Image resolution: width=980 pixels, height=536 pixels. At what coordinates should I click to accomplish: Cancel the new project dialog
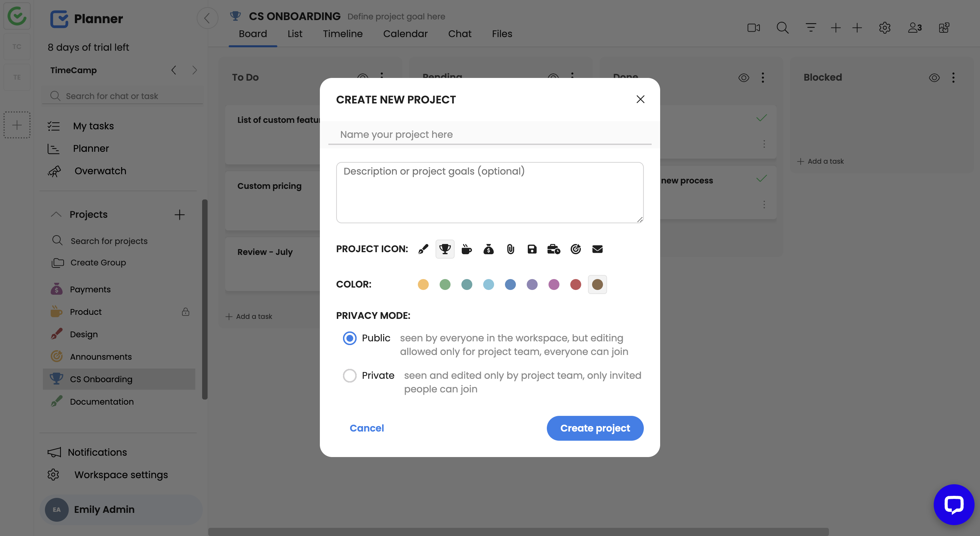tap(366, 428)
